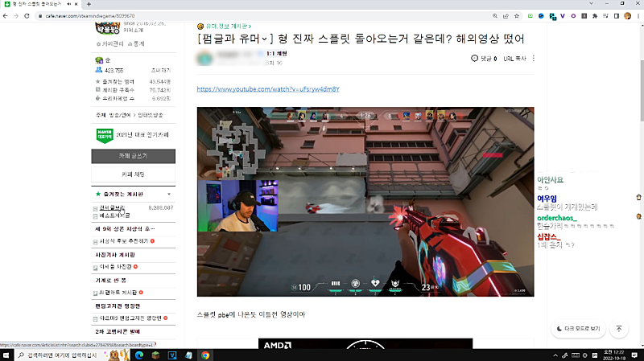Screen dimensions: 644x361
Task: Open the Chrome three-dot menu
Action: click(638, 16)
